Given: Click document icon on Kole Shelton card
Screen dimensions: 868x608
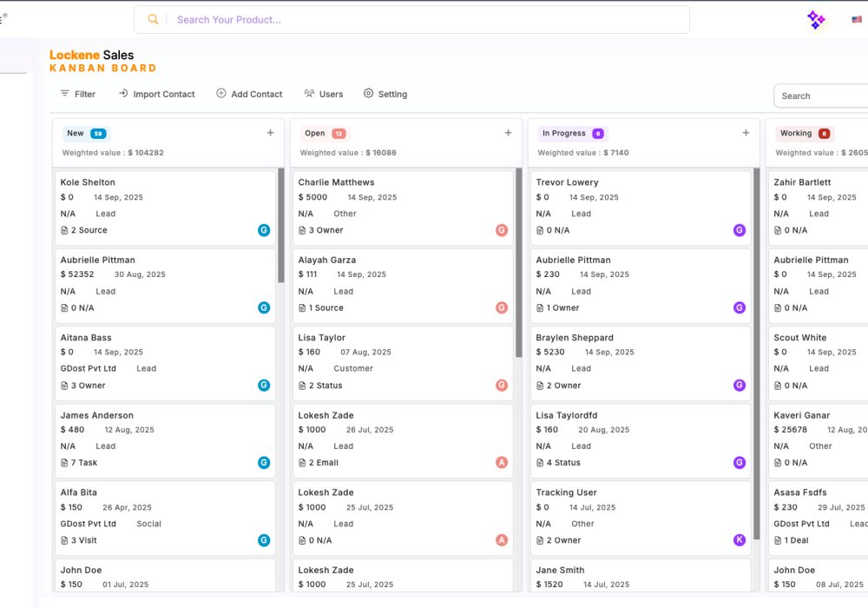Looking at the screenshot, I should tap(64, 231).
